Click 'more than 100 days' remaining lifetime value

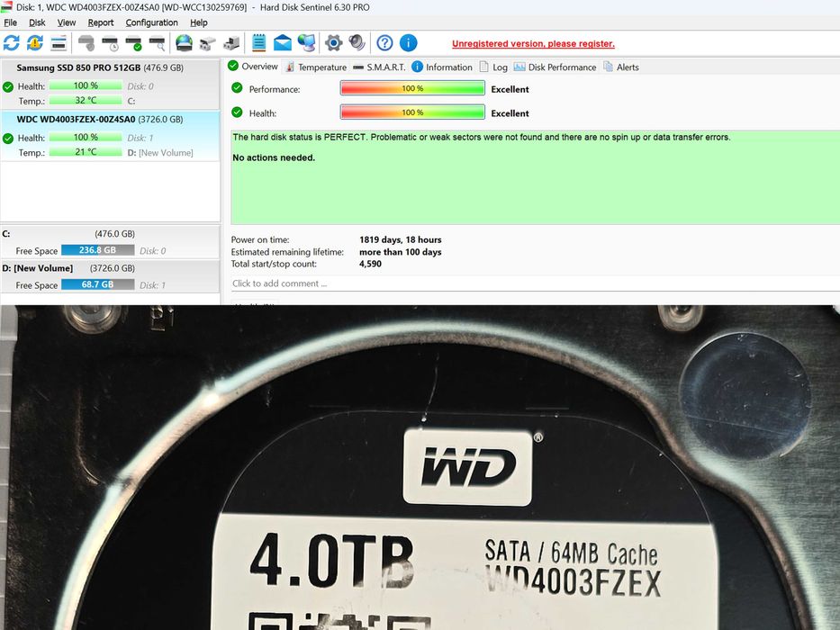pyautogui.click(x=400, y=252)
